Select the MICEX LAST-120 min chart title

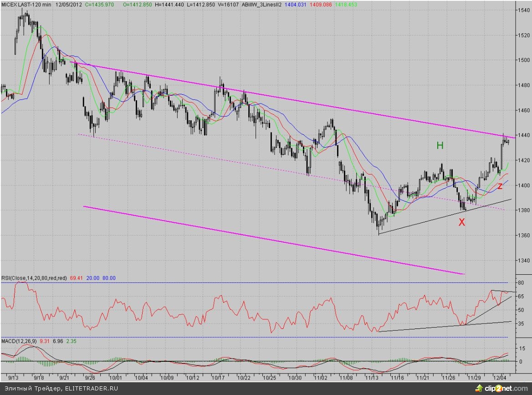26,4
